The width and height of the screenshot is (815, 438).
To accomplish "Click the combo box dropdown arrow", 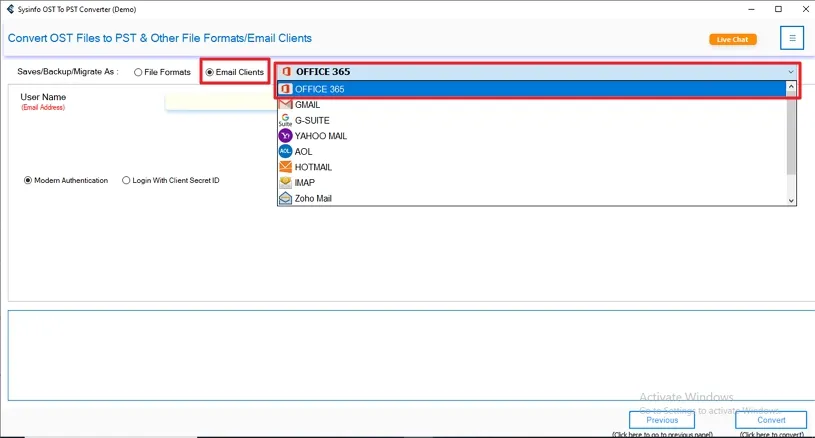I will tap(791, 72).
